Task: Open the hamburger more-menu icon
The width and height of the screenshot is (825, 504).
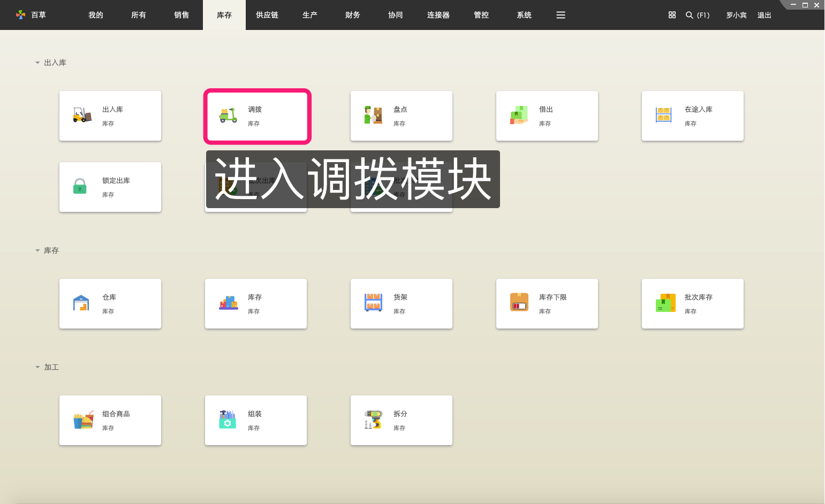Action: pos(561,15)
